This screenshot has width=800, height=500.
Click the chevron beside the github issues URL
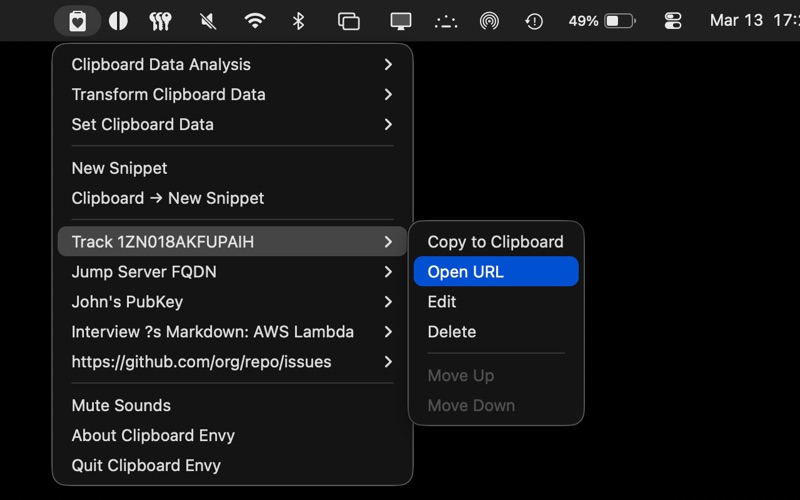pyautogui.click(x=388, y=362)
